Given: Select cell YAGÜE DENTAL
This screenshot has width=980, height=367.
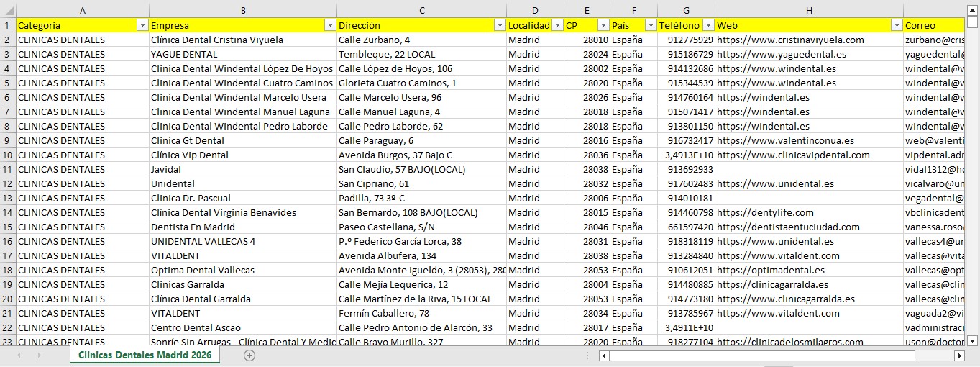Looking at the screenshot, I should [243, 54].
